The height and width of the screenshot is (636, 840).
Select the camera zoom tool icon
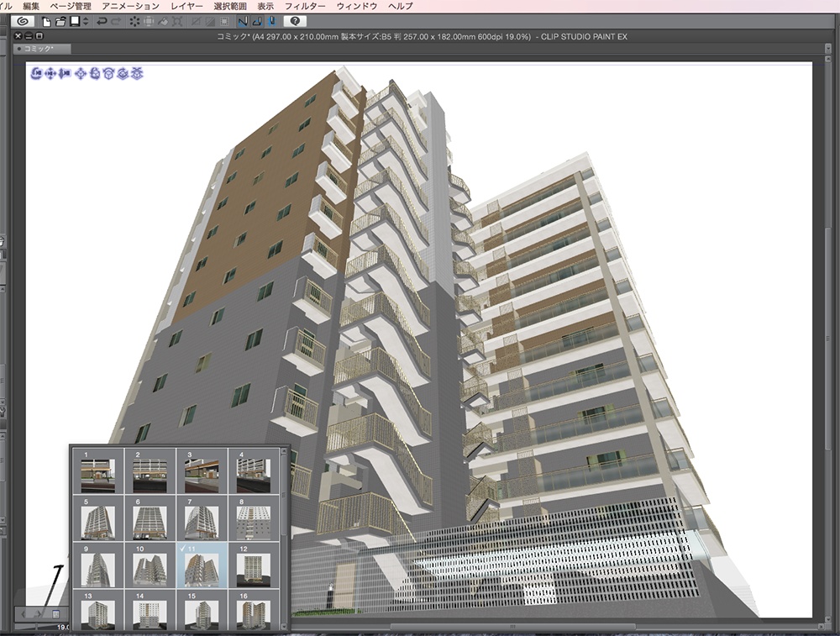(64, 74)
